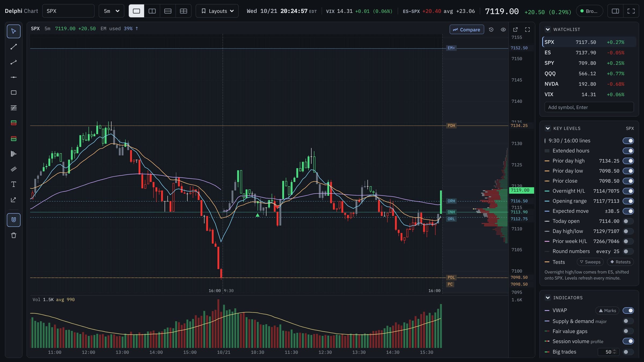
Task: Disable the Prior day high level
Action: pyautogui.click(x=628, y=161)
